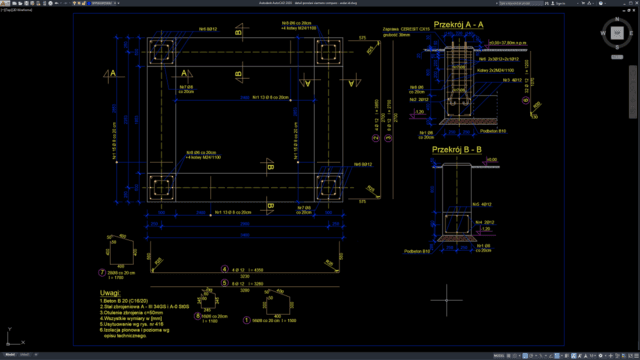
Task: Click the Redo arrow icon
Action: (65, 3)
